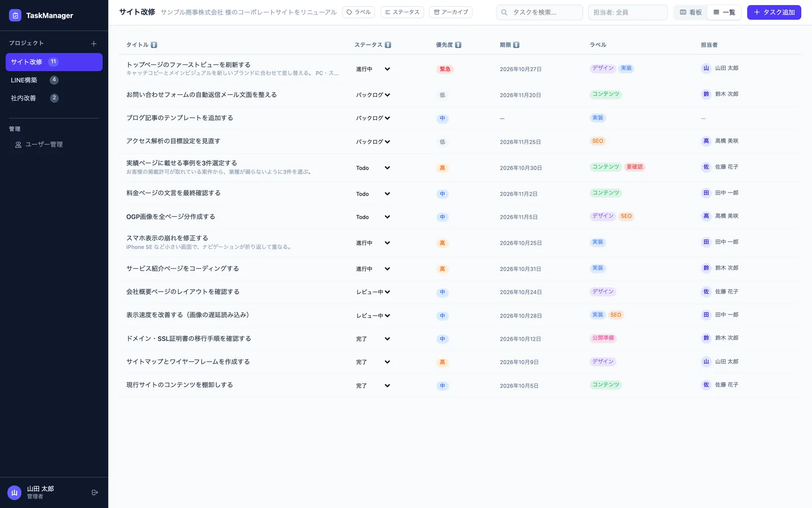Switch to 一覧 list view
The height and width of the screenshot is (508, 812).
click(724, 12)
